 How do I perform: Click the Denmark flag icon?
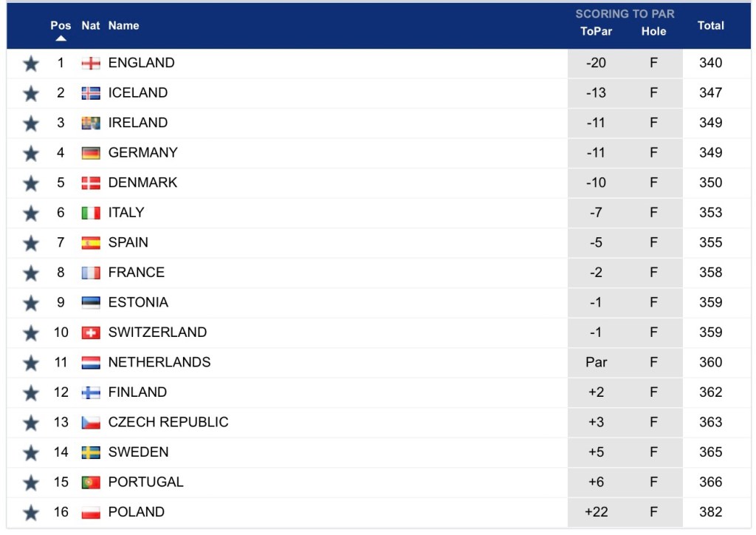pyautogui.click(x=91, y=183)
